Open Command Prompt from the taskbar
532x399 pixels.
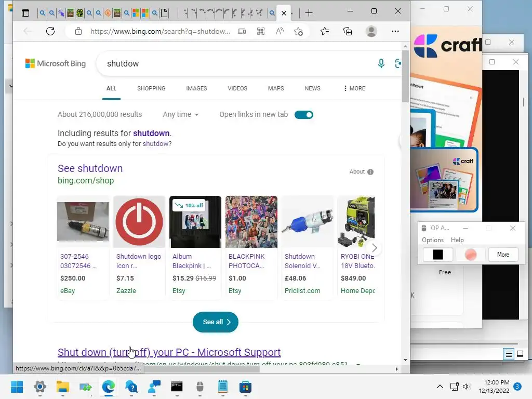[177, 387]
